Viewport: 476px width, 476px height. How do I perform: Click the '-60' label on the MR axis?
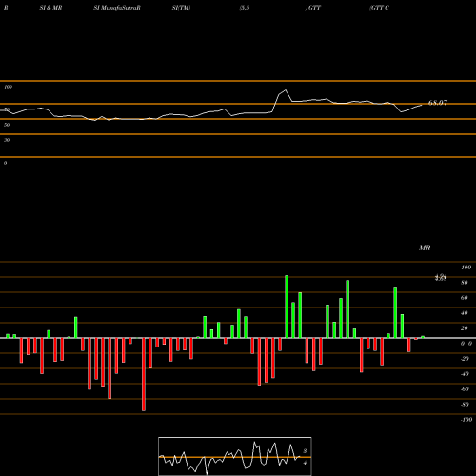point(465,389)
